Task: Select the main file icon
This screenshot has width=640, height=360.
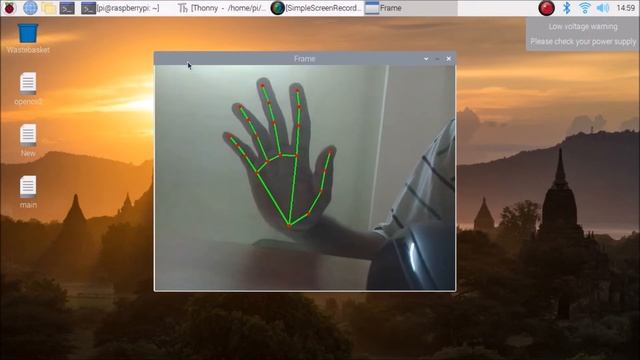Action: click(28, 192)
